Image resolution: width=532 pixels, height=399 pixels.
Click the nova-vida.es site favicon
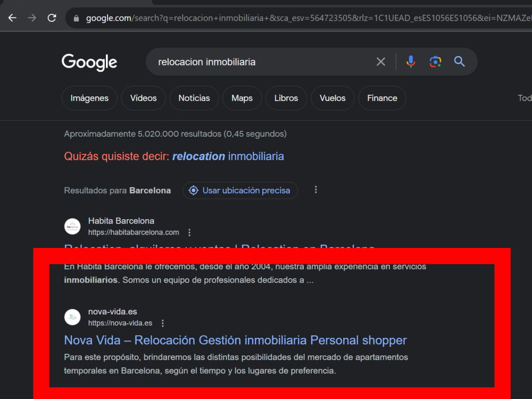(72, 317)
